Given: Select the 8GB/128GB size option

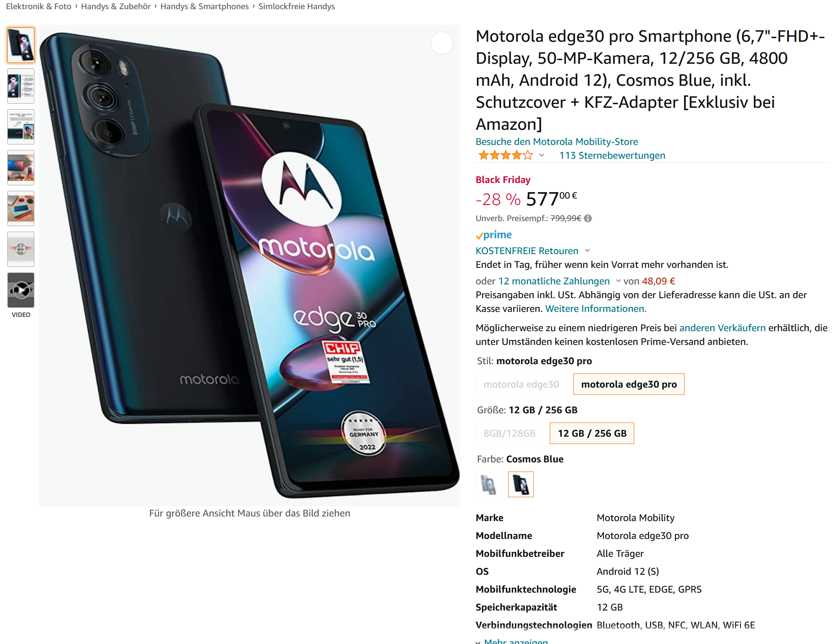Looking at the screenshot, I should pos(509,433).
